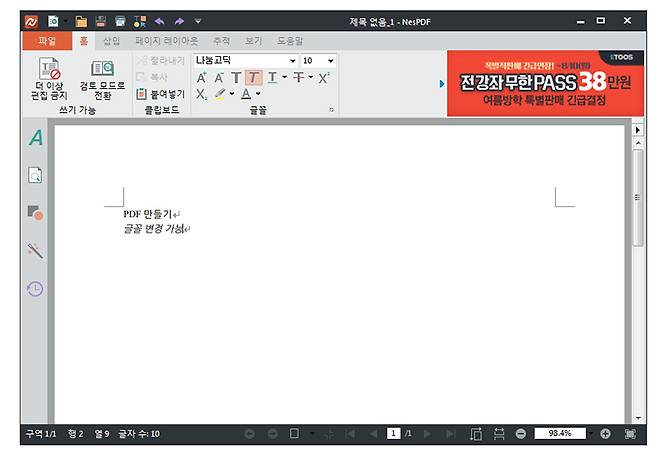Click the rotate page icon in status bar
The width and height of the screenshot is (658, 457).
point(476,434)
